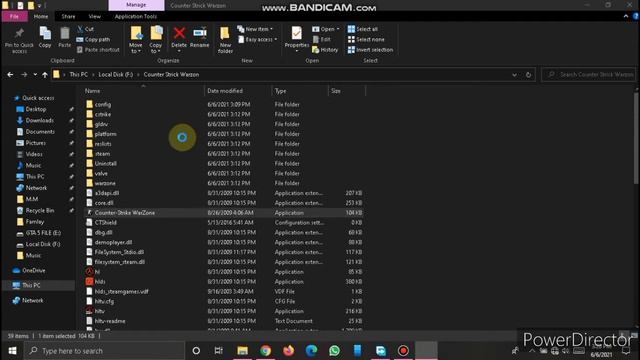The image size is (640, 360).
Task: Click the Bandicam record taskbar icon
Action: [x=403, y=351]
